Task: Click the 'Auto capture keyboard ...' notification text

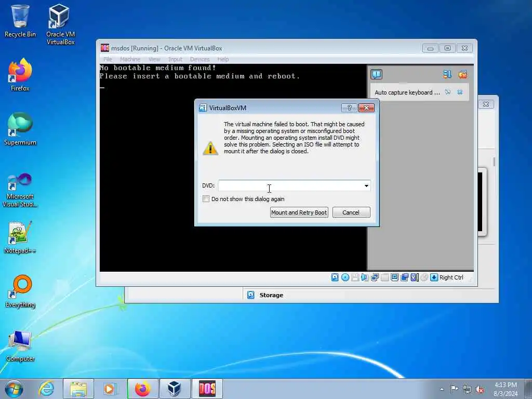Action: [407, 92]
